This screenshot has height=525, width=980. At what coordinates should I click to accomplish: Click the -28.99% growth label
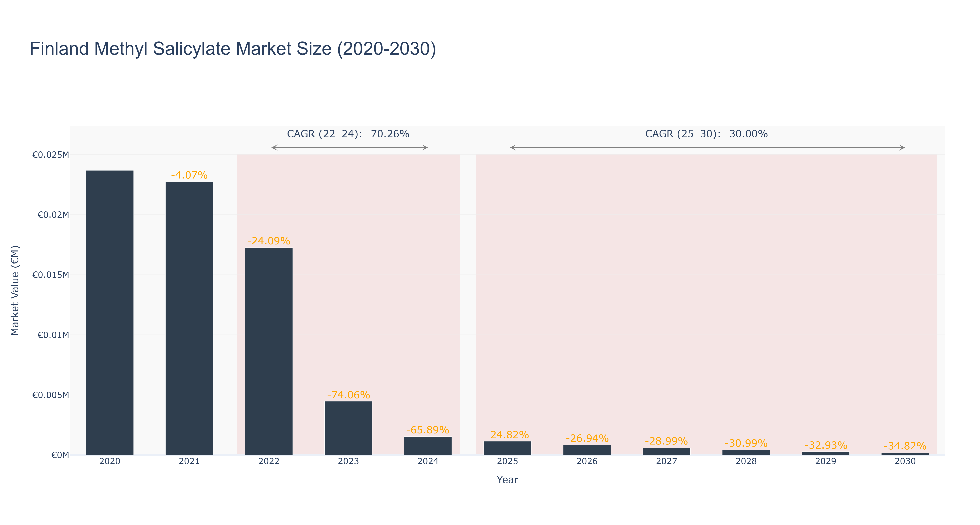[666, 441]
